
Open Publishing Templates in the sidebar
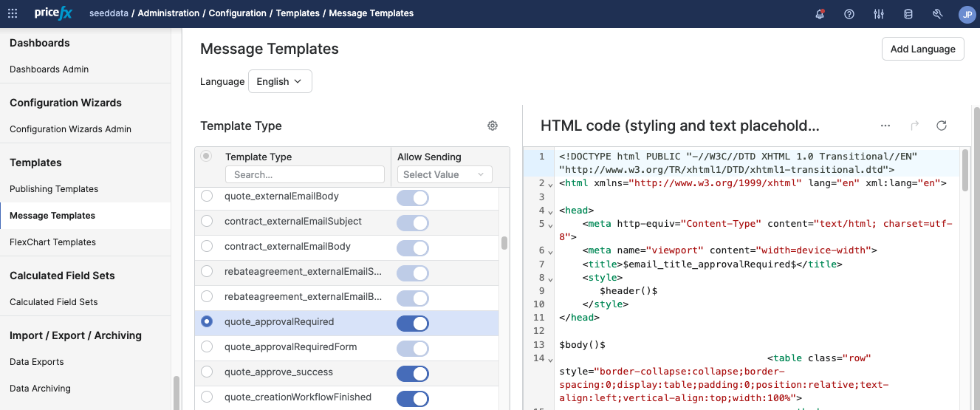(x=54, y=189)
